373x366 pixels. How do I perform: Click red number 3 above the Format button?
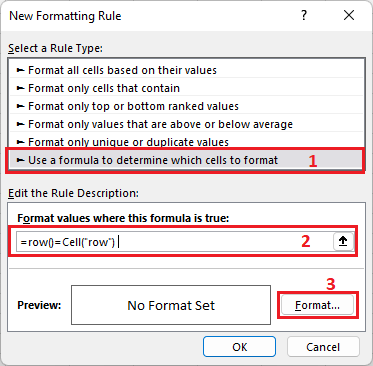point(330,284)
